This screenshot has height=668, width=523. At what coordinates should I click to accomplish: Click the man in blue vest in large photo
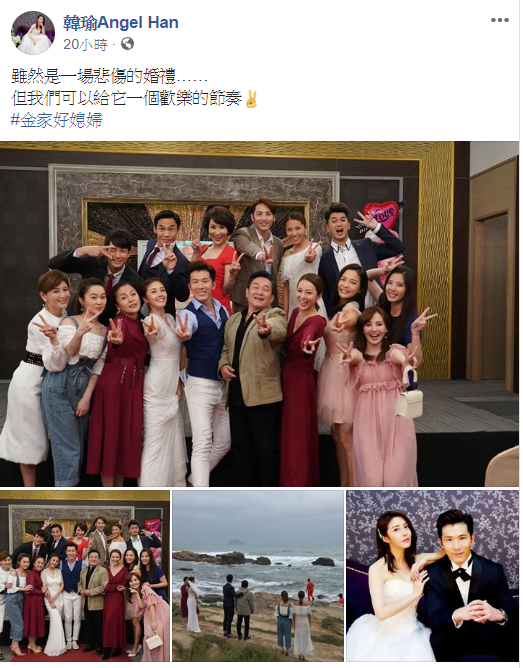pos(205,371)
